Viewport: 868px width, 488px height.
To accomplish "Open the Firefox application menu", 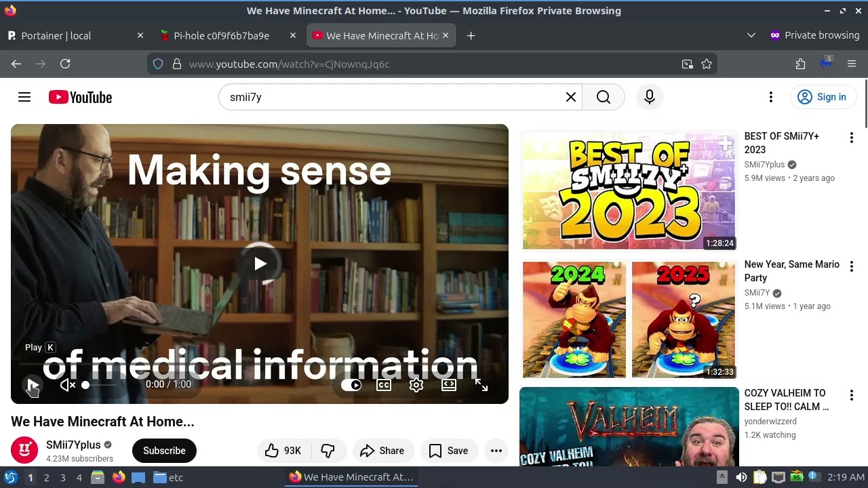I will 852,64.
